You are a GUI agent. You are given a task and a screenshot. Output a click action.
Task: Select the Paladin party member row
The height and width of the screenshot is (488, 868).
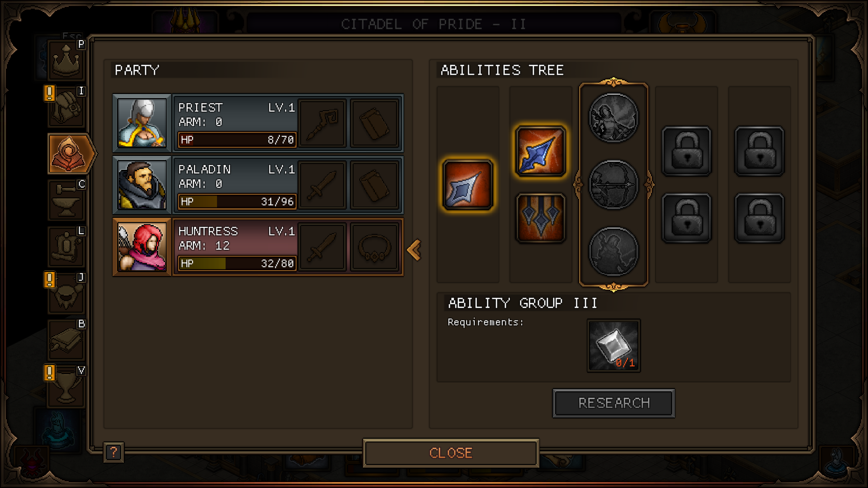(x=258, y=185)
